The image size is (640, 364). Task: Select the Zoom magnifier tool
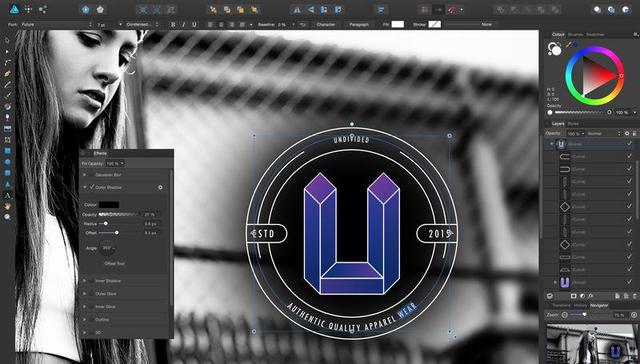point(7,217)
